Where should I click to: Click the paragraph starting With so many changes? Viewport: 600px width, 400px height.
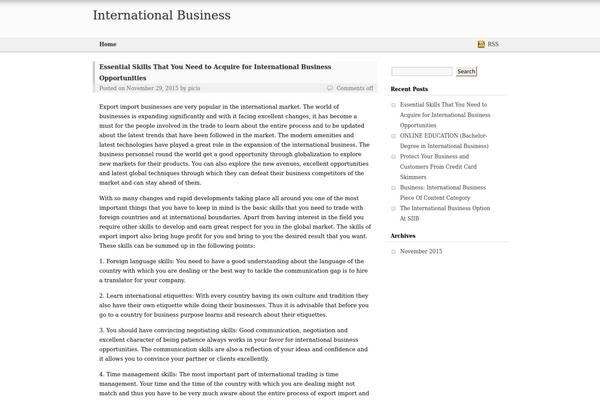click(235, 222)
